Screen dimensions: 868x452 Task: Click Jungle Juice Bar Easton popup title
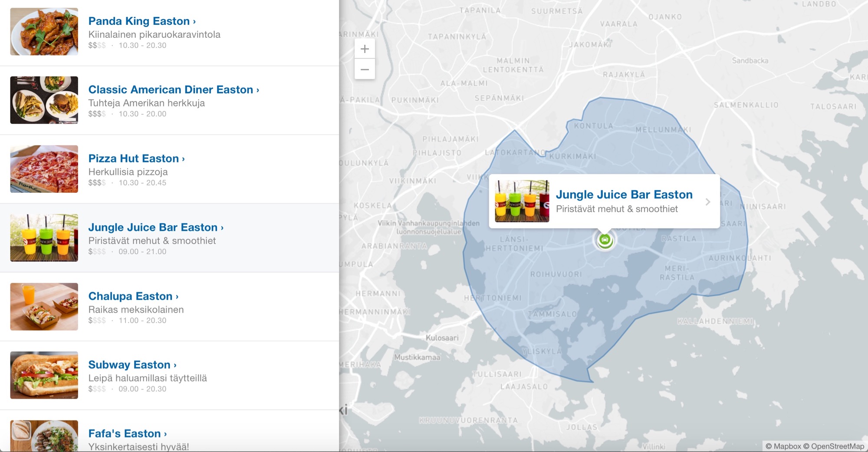pos(624,195)
